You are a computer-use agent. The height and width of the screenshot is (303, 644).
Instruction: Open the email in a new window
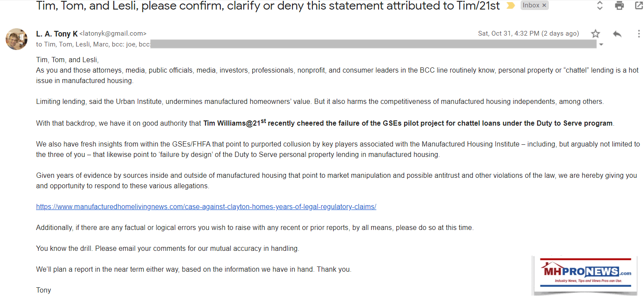click(638, 6)
